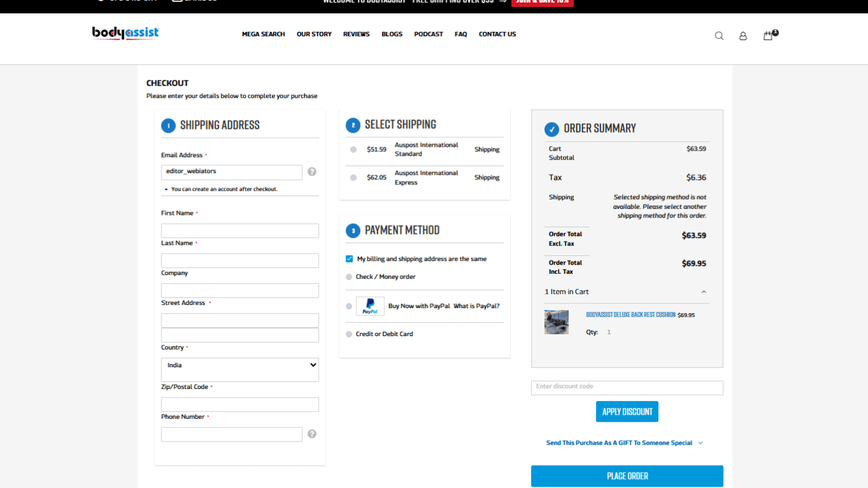Select Credit or Debit Card payment
The width and height of the screenshot is (868, 488).
pos(349,334)
